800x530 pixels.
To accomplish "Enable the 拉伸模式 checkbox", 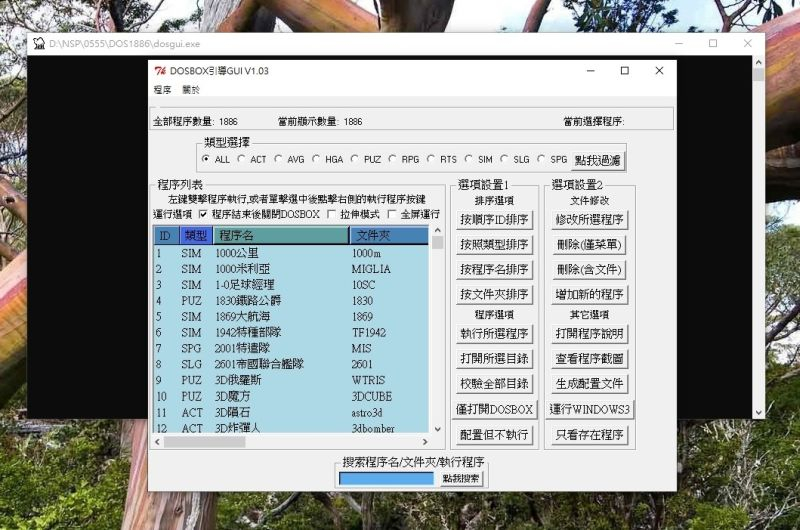I will pos(332,214).
